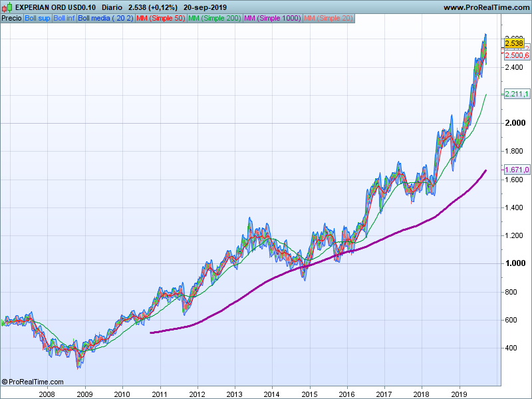Click the 2009 year label on time axis
The image size is (532, 399).
coord(84,394)
